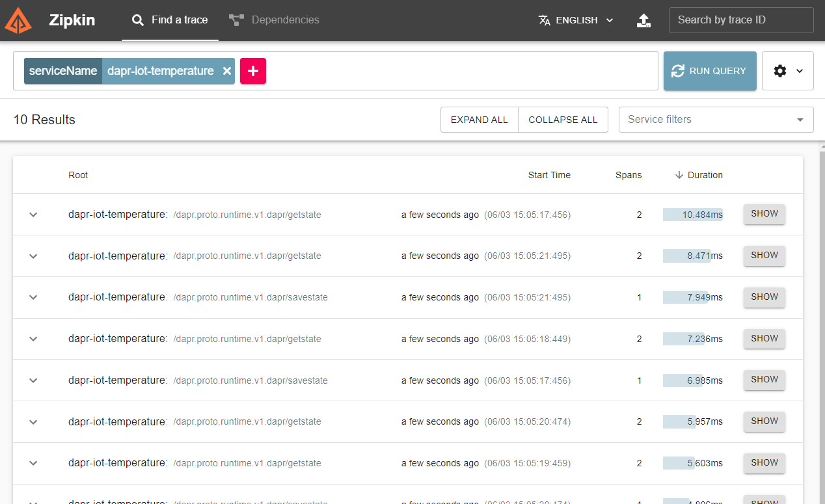This screenshot has height=504, width=825.
Task: Switch to the Find a trace tab
Action: [170, 20]
